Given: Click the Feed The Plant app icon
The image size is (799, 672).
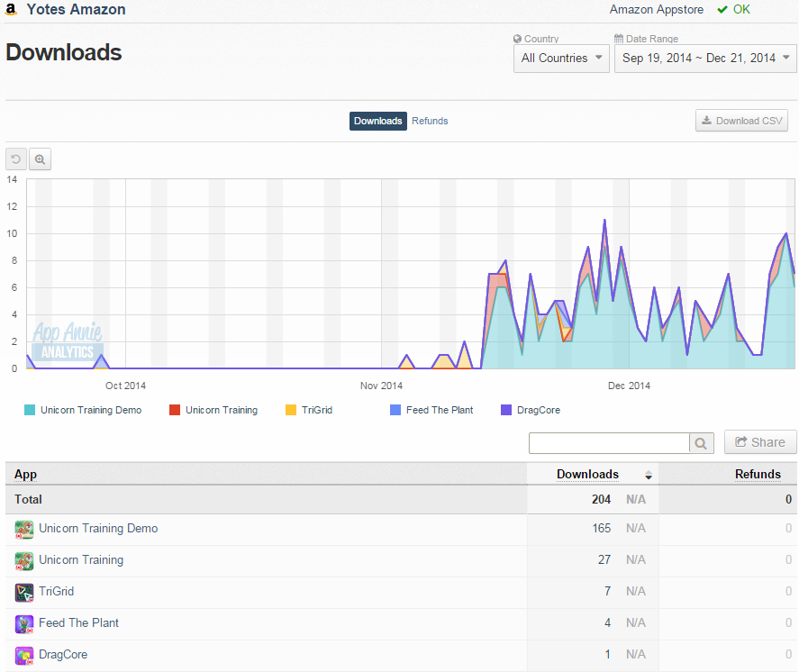Looking at the screenshot, I should [24, 624].
